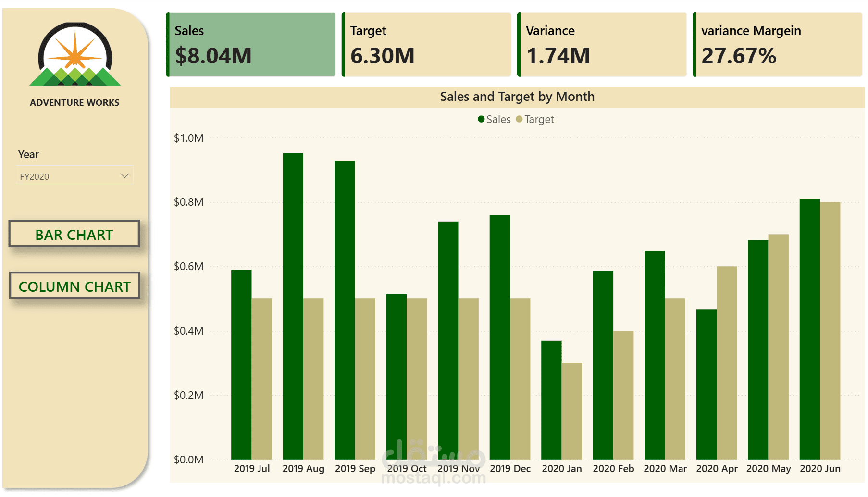Viewport: 868px width, 497px height.
Task: Select the FY2020 year slicer field
Action: click(x=74, y=176)
